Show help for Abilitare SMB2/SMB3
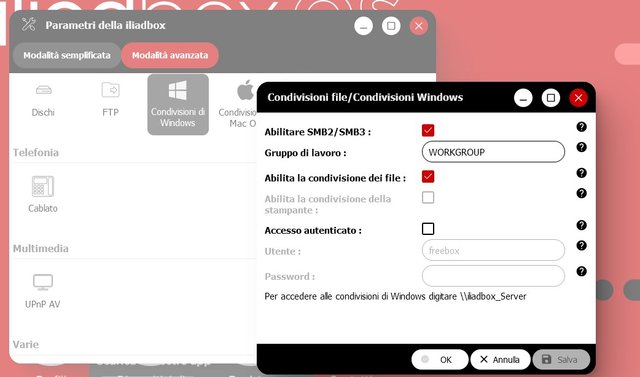Viewport: 640px width, 377px height. [581, 127]
